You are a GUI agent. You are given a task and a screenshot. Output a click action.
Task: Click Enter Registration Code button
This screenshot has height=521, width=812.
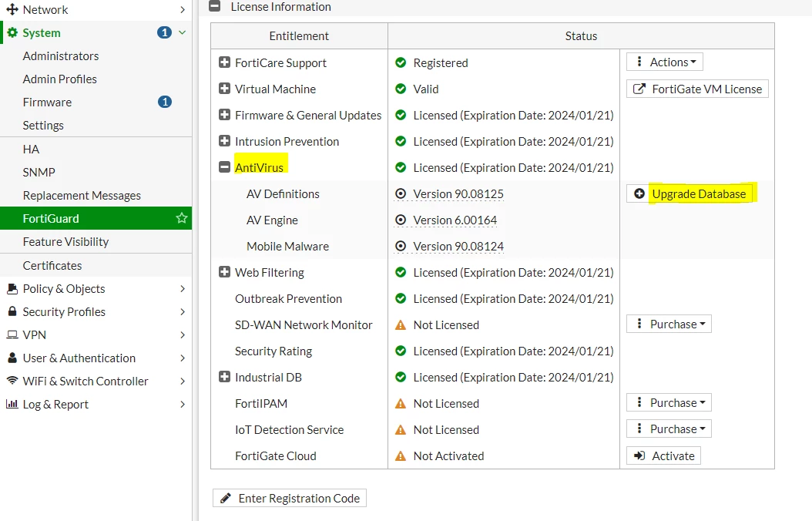click(x=290, y=498)
